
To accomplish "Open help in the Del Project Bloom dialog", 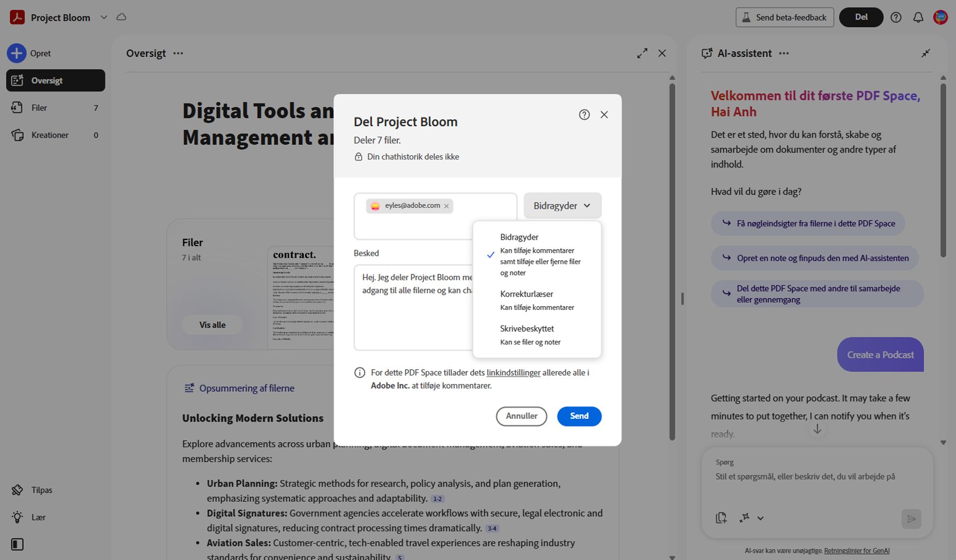I will tap(584, 114).
